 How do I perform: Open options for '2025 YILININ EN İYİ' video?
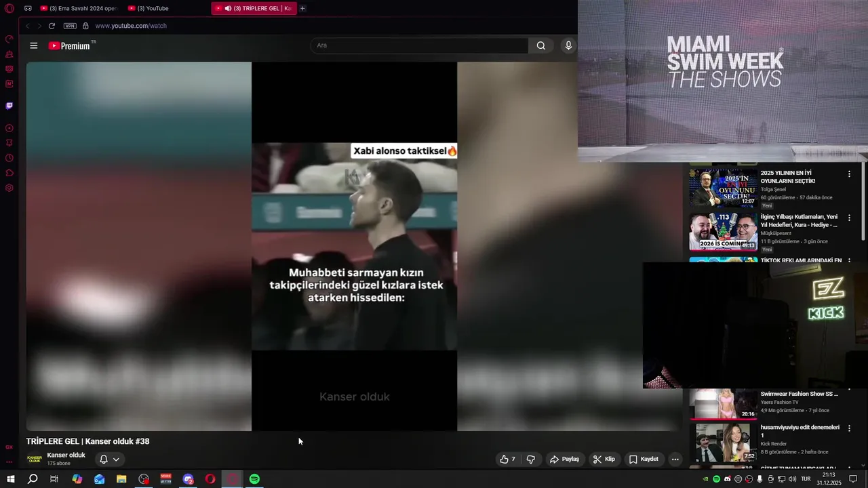849,174
